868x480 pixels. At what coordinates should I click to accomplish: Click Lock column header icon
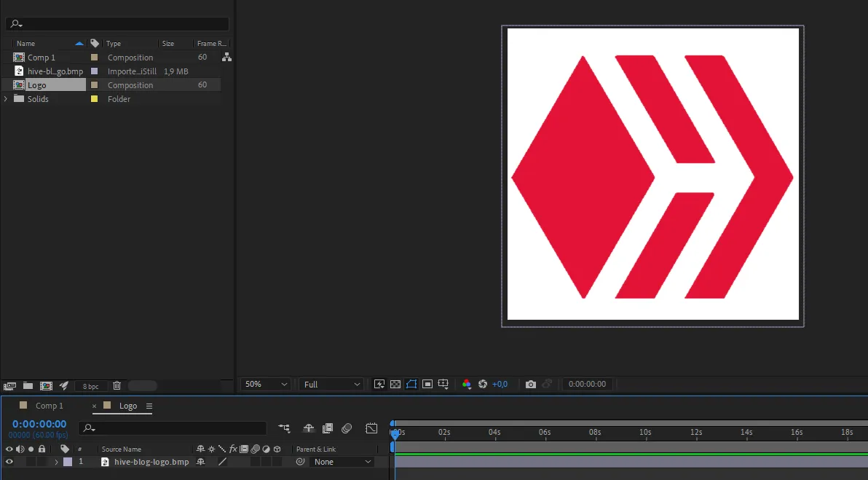42,449
